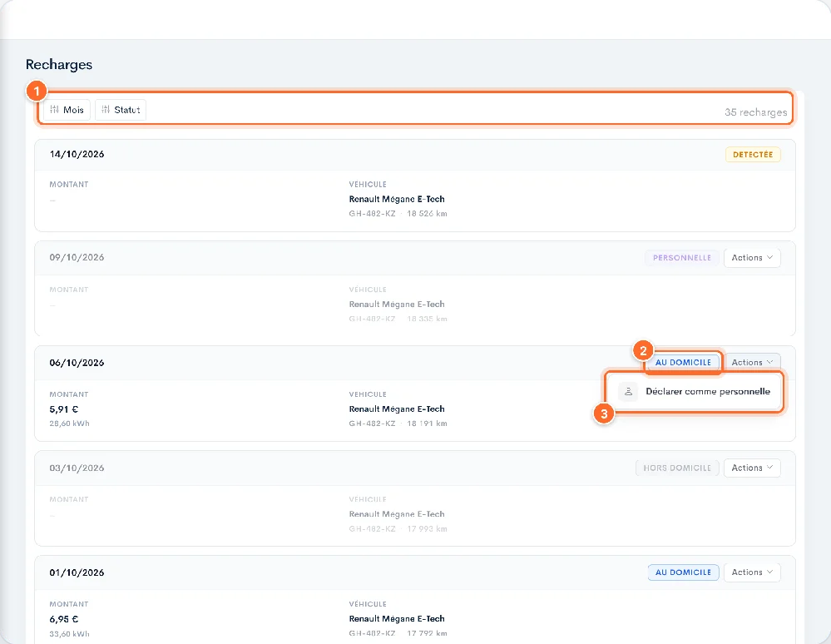
Task: Click the Recharges page heading
Action: click(x=59, y=65)
